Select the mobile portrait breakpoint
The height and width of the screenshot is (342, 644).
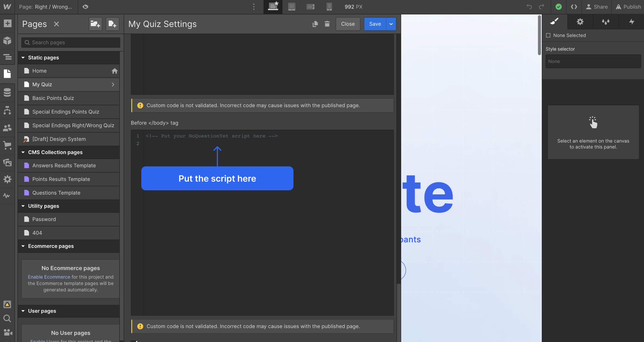[x=329, y=7]
